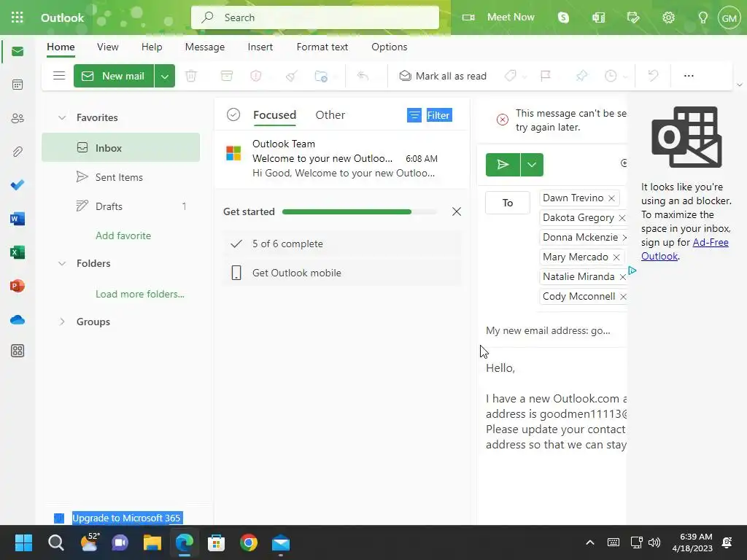Open the People icon in left rail

tap(18, 118)
